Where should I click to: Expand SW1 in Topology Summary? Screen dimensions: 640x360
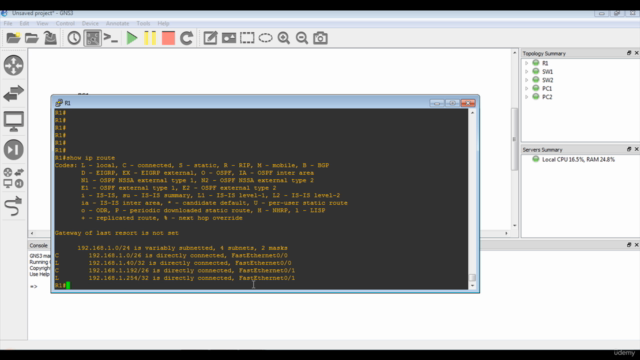pos(527,71)
